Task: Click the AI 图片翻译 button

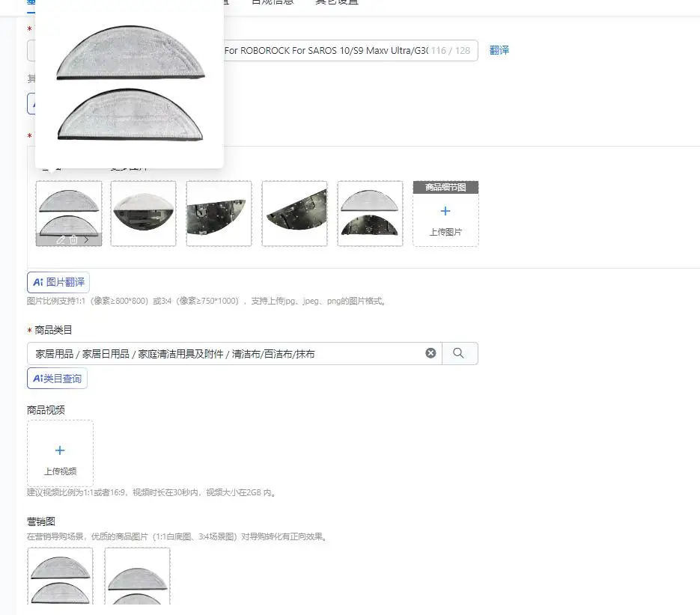Action: pyautogui.click(x=58, y=282)
